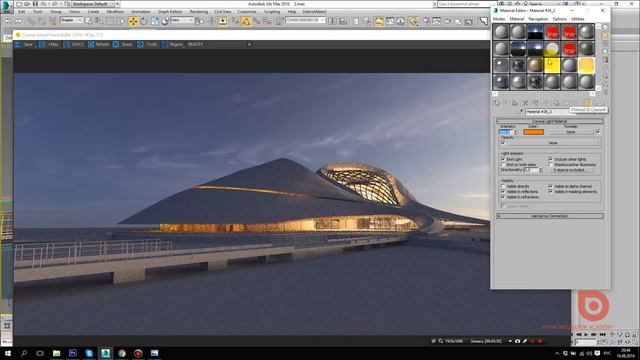
Task: Click >Max in Corona frame buffer
Action: pyautogui.click(x=49, y=44)
